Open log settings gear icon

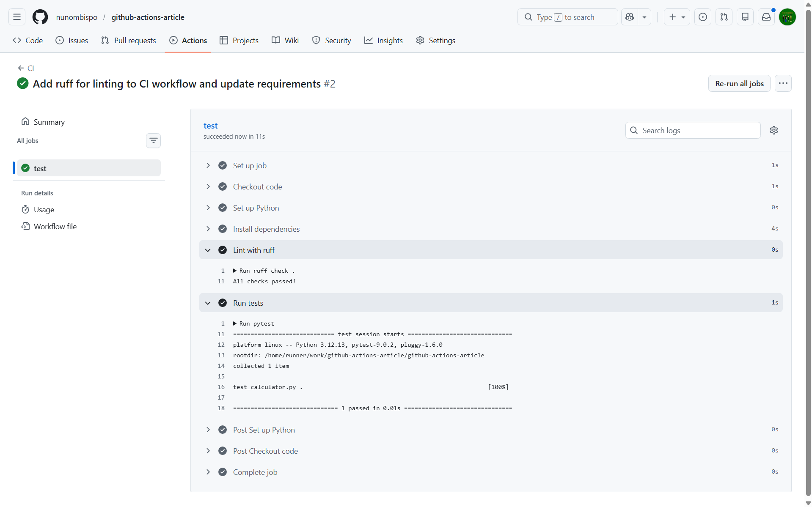(773, 130)
